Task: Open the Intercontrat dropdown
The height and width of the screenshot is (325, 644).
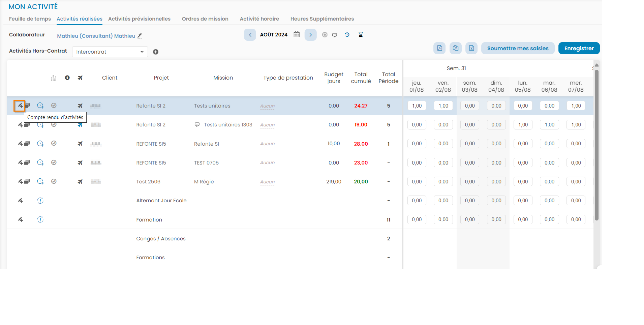Action: tap(110, 52)
